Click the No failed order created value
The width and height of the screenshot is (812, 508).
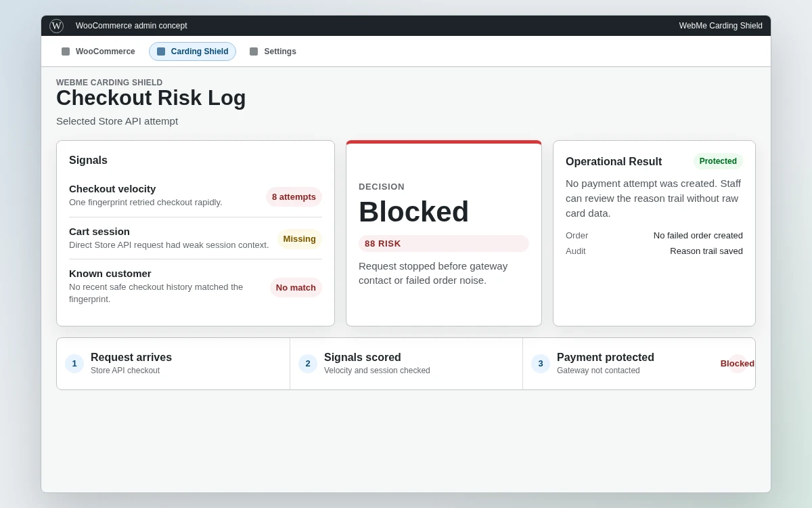click(698, 236)
